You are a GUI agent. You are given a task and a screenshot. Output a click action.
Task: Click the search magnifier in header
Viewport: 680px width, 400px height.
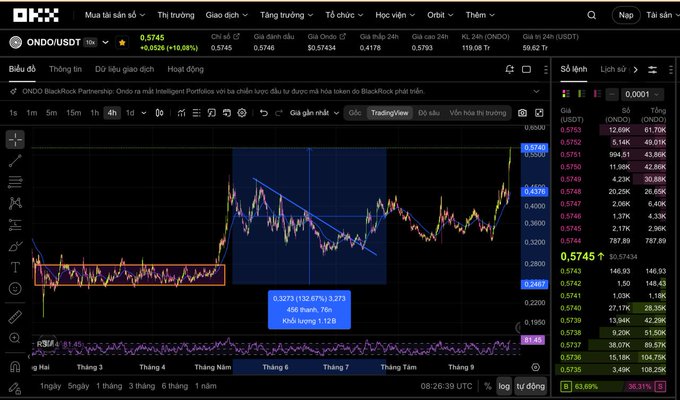[592, 15]
